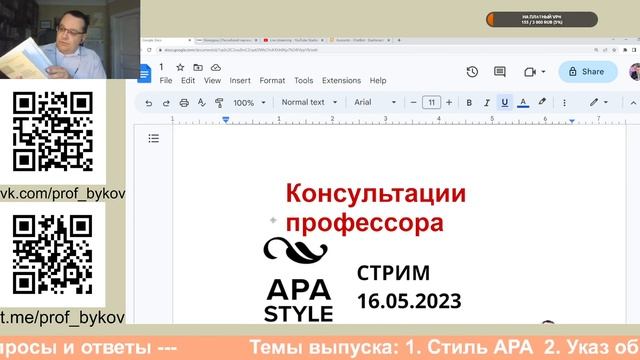
Task: Open the text color picker
Action: (523, 102)
